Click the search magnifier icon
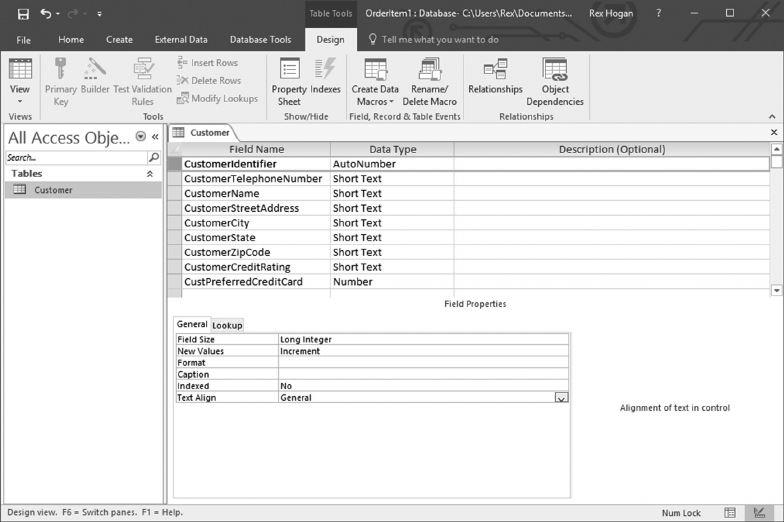Screen dimensions: 784x522 pyautogui.click(x=154, y=158)
